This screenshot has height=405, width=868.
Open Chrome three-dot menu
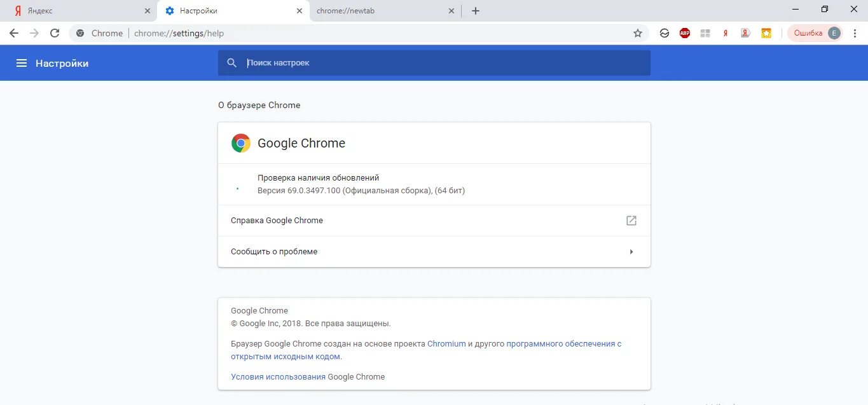(x=855, y=33)
